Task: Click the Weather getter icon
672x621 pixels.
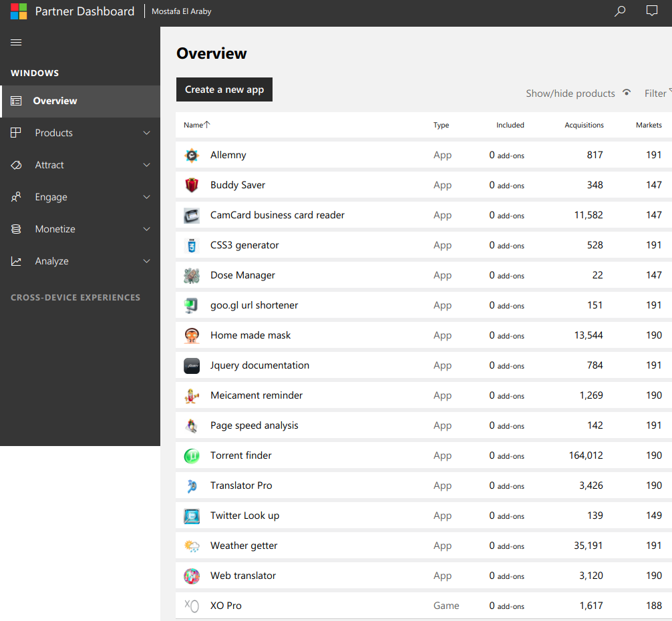Action: (192, 546)
